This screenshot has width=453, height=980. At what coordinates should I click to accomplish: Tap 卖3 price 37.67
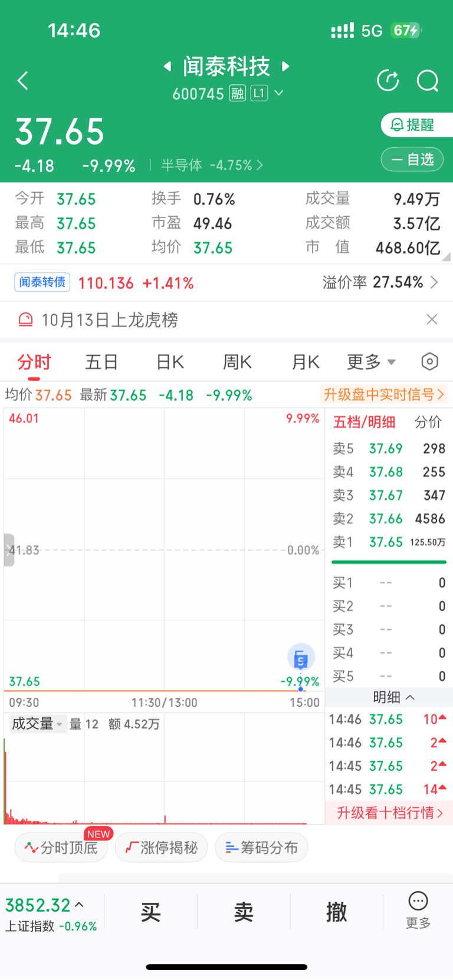[x=386, y=495]
